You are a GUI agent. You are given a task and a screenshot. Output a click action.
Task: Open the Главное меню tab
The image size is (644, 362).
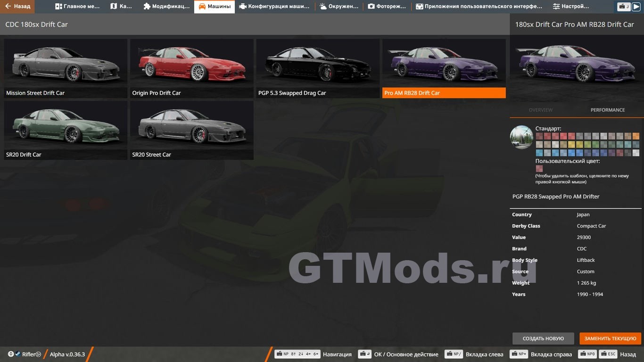tap(77, 7)
